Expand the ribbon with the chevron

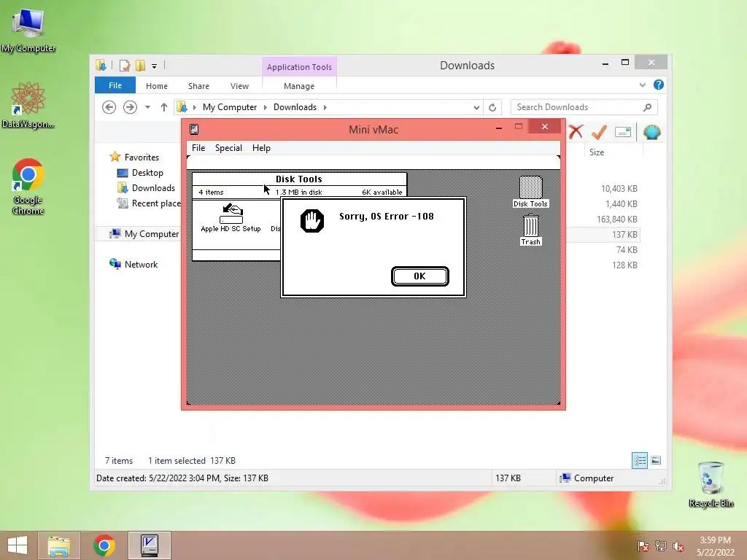pyautogui.click(x=642, y=85)
